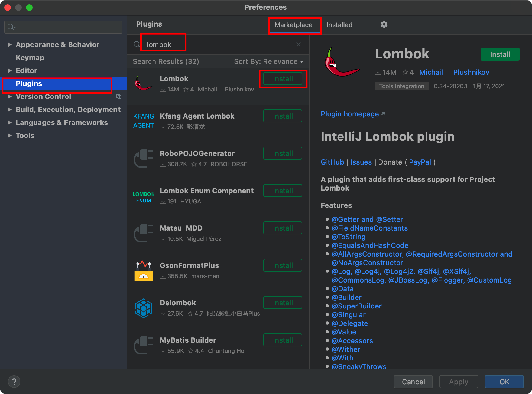Open the @ToString feature link

point(349,237)
